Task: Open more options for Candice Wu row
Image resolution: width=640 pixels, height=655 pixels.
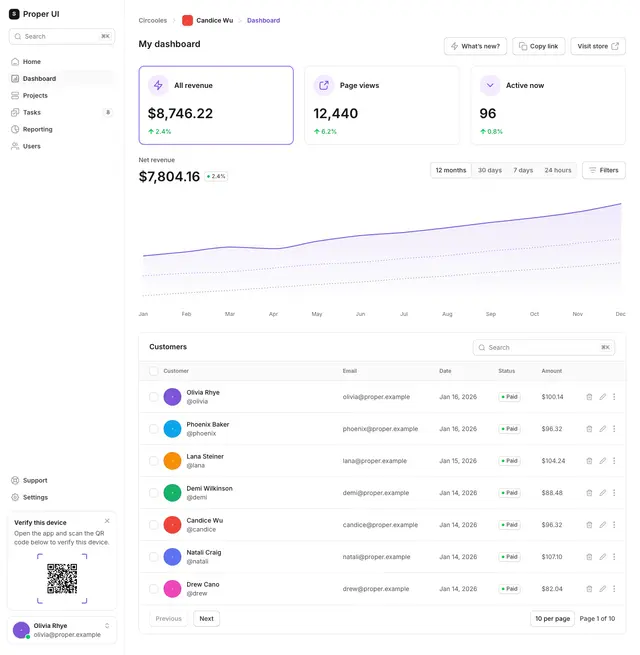Action: pos(614,525)
